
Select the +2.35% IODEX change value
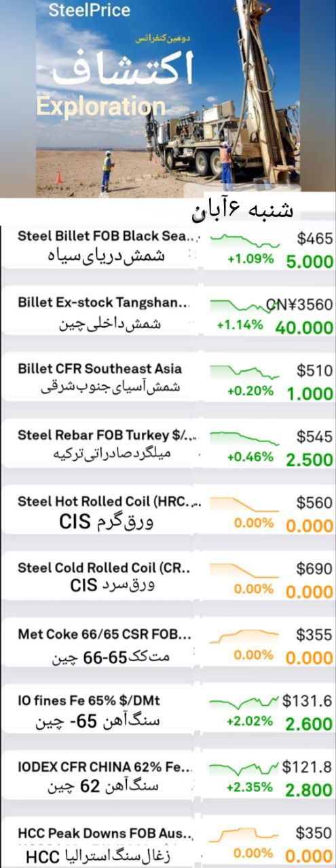click(x=250, y=787)
